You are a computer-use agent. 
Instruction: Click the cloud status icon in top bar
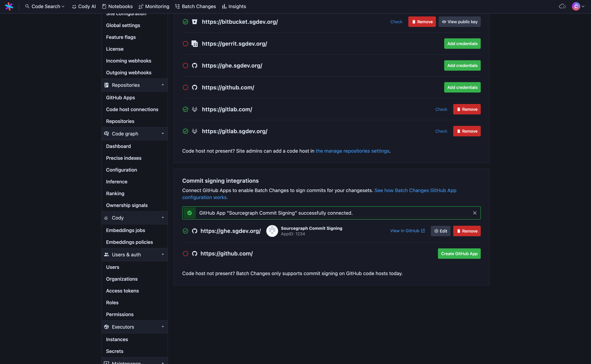tap(562, 6)
